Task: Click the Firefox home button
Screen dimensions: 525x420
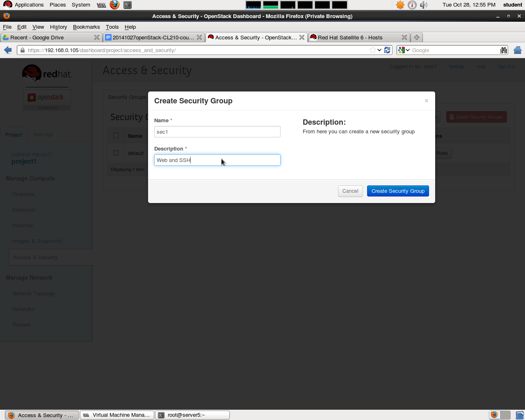Action: pyautogui.click(x=518, y=50)
